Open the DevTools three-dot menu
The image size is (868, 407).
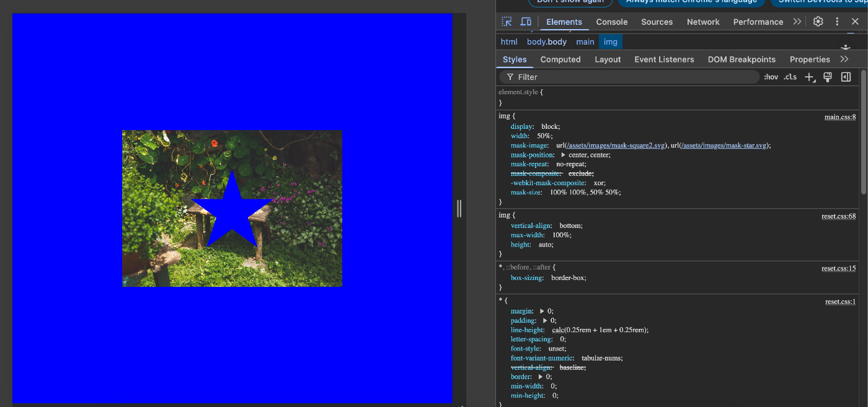pos(837,22)
